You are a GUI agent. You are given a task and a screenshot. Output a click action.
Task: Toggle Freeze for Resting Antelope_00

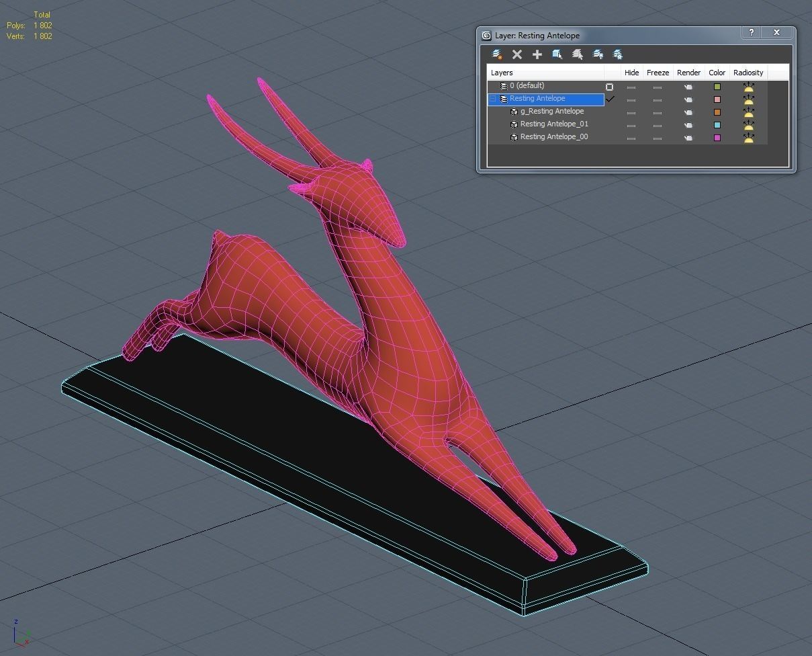pyautogui.click(x=658, y=138)
